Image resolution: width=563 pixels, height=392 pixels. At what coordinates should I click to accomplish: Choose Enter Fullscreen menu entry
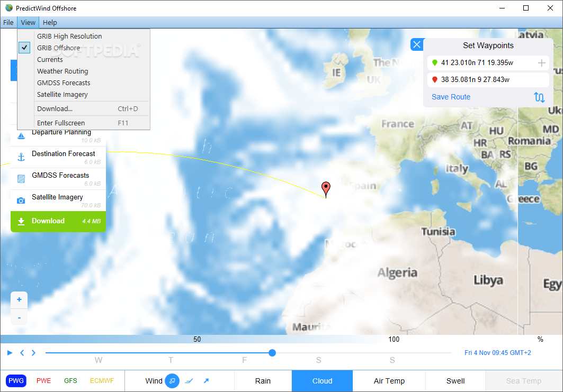(84, 123)
